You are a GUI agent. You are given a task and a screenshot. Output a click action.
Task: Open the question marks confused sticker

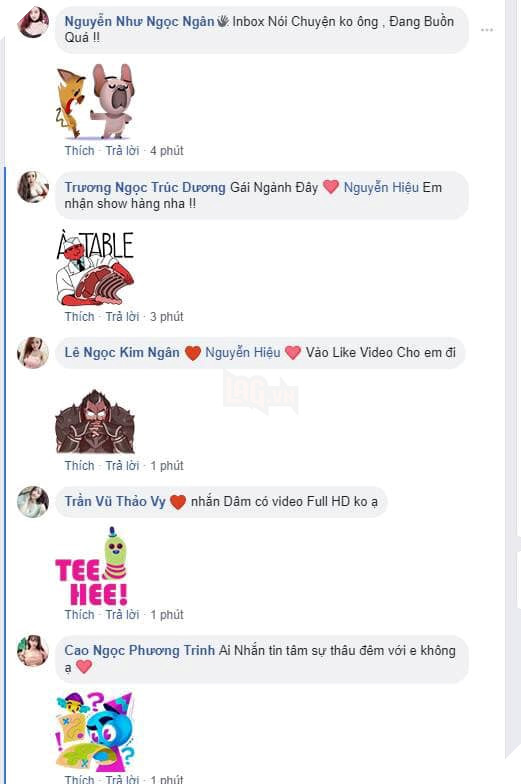(95, 731)
